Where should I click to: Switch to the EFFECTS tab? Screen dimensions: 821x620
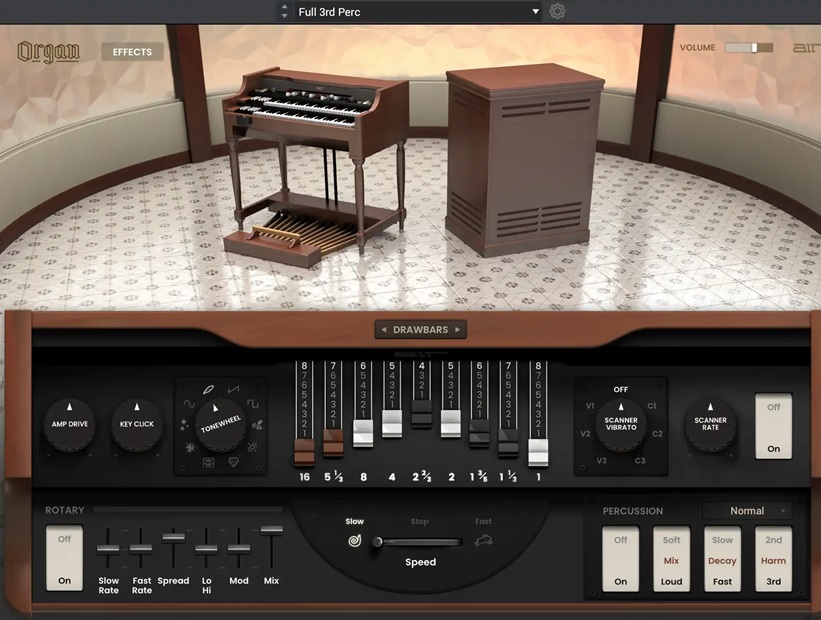[131, 51]
